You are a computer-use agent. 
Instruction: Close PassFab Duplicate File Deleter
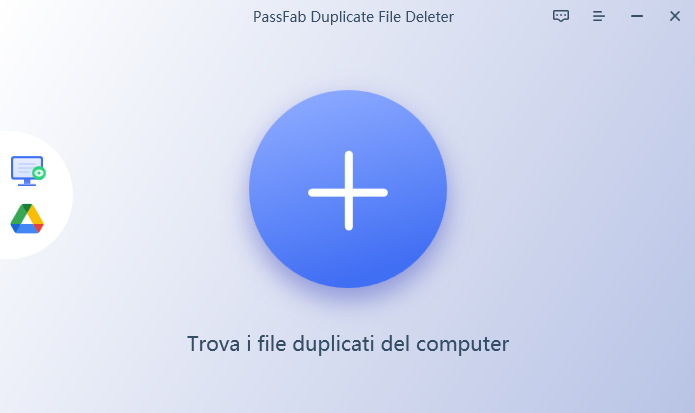tap(675, 16)
